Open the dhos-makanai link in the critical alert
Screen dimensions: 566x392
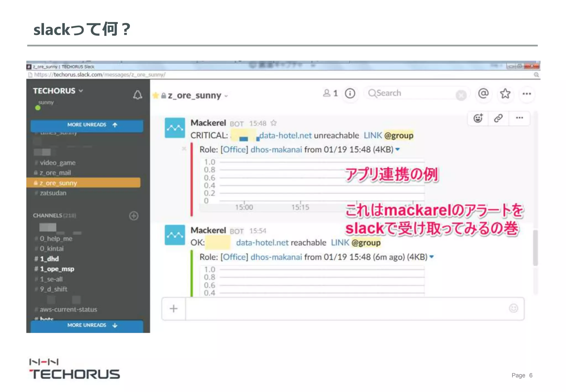276,150
